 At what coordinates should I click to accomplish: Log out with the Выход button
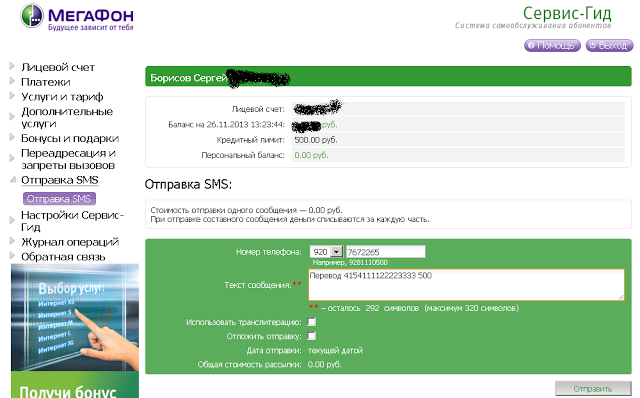(x=609, y=45)
